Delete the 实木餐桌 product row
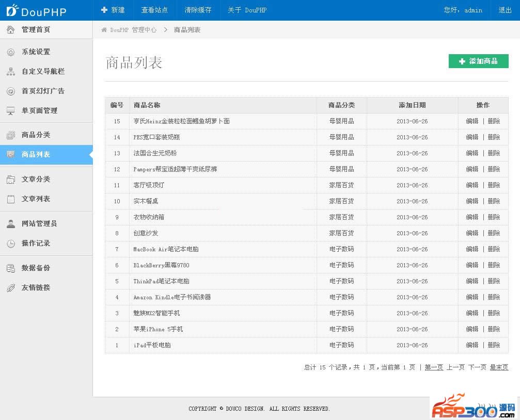This screenshot has height=420, width=520. coord(494,201)
